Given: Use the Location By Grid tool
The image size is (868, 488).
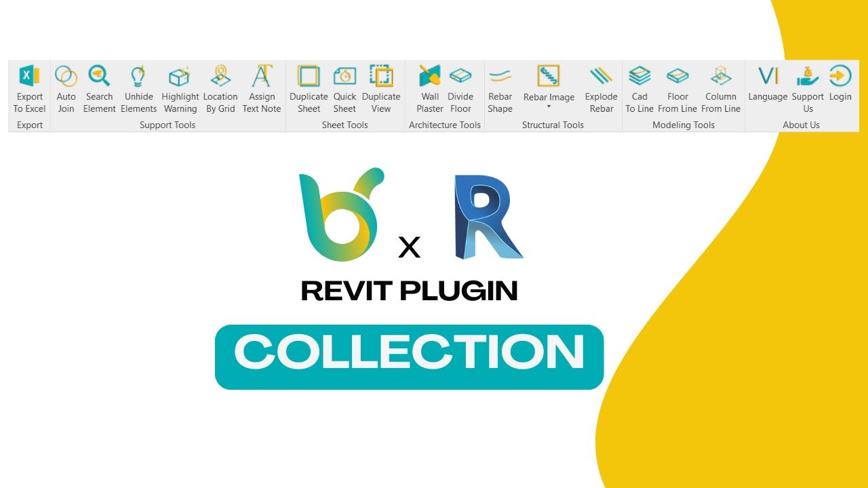Looking at the screenshot, I should 220,88.
